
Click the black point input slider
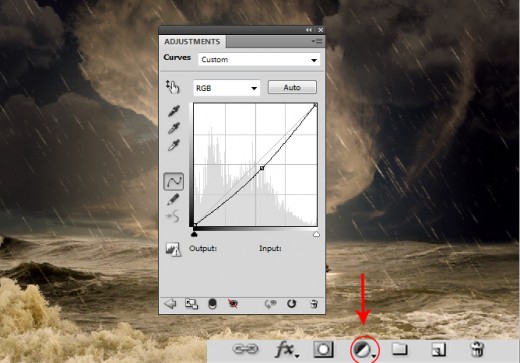[195, 234]
